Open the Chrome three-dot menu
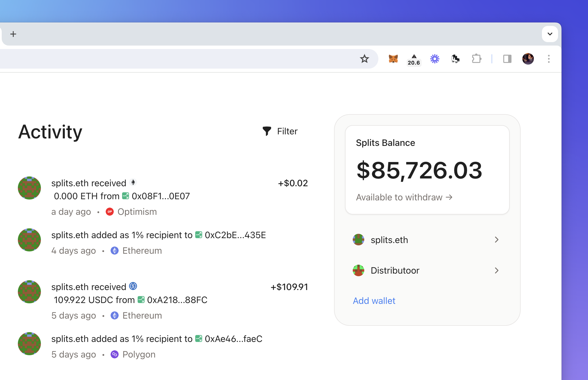The height and width of the screenshot is (380, 588). [x=549, y=59]
